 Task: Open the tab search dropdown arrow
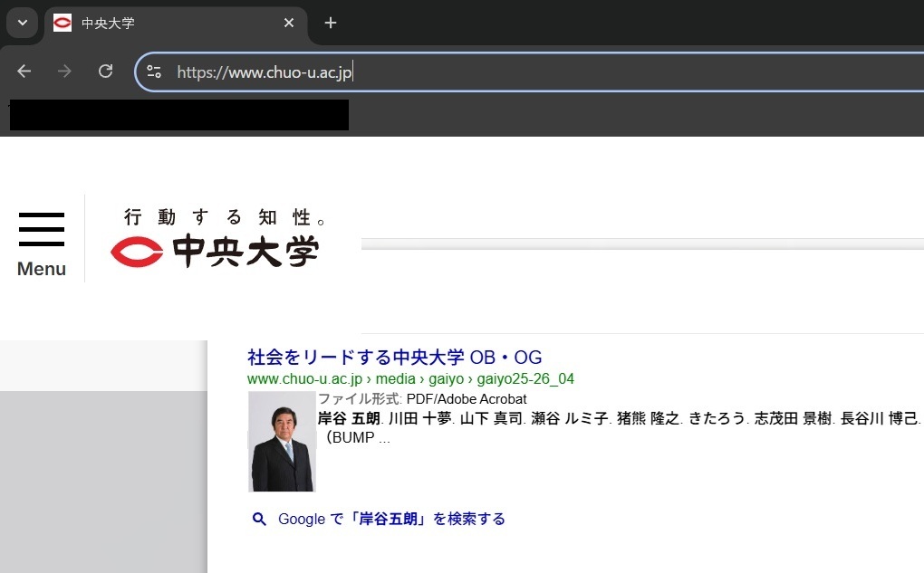[x=23, y=23]
